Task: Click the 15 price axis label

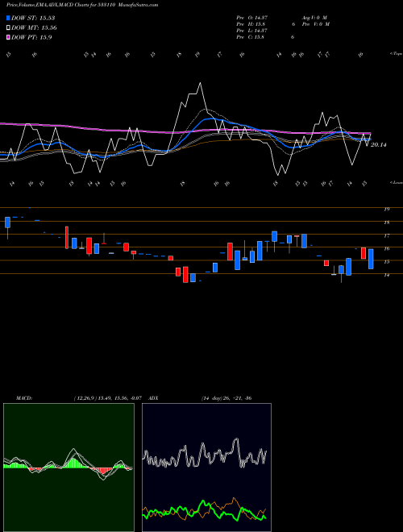Action: 386,262
